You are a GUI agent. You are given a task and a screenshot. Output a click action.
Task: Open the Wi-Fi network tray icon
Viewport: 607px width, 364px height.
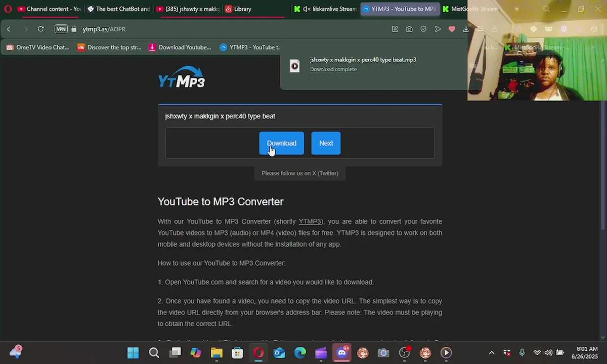(537, 353)
